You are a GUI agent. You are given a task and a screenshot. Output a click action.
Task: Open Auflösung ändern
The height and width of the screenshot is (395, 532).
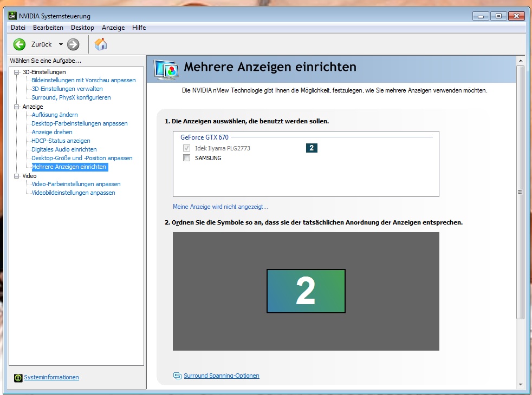pyautogui.click(x=55, y=115)
